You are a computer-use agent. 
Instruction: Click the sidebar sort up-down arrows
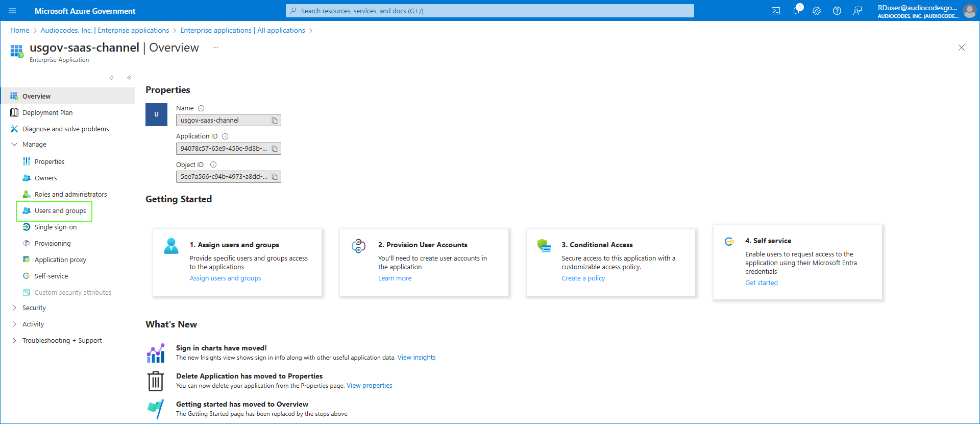point(112,78)
